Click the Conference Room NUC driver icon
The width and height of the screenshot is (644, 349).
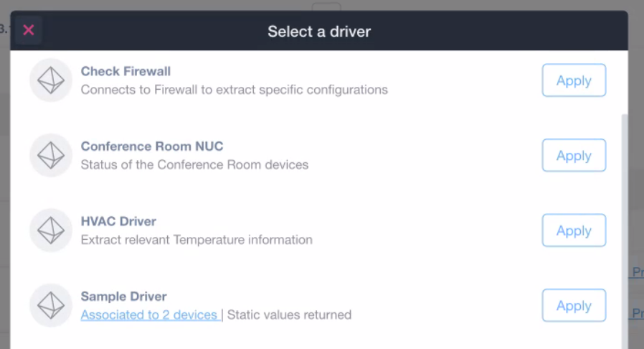(x=51, y=155)
